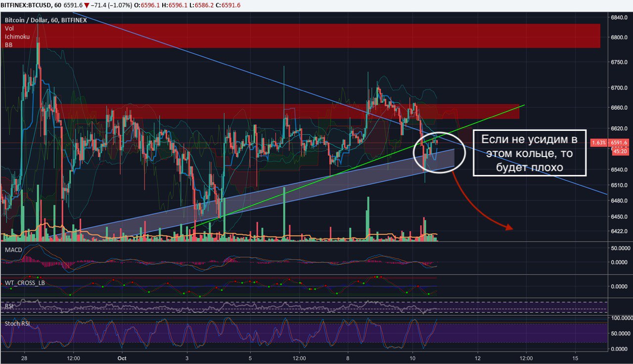Click the red down-triangle change indicator
The height and width of the screenshot is (364, 633).
pos(87,5)
